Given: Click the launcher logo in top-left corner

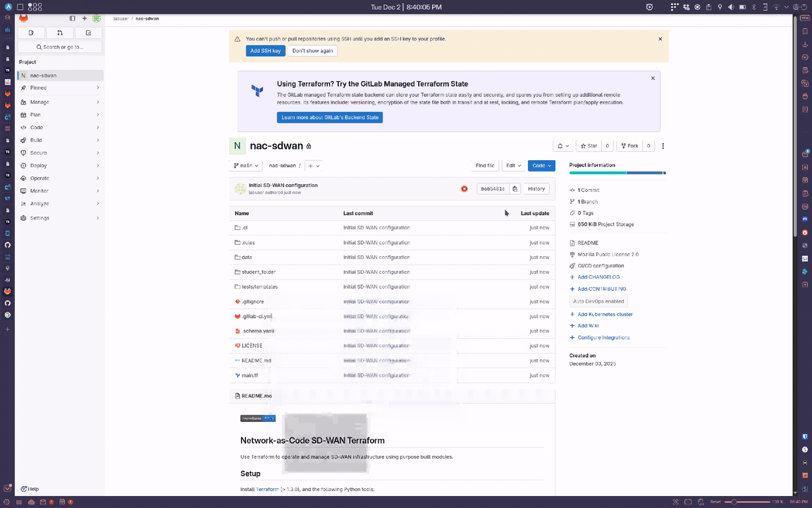Looking at the screenshot, I should click(8, 7).
